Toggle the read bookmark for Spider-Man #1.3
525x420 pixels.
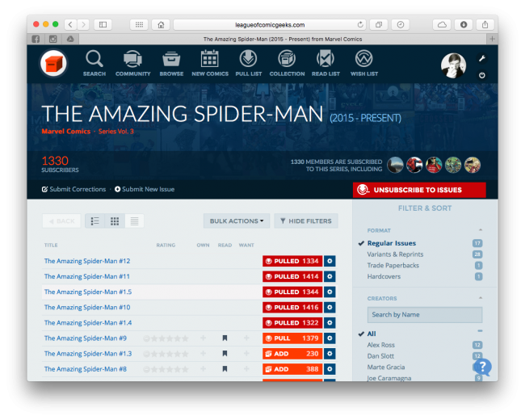pyautogui.click(x=225, y=354)
